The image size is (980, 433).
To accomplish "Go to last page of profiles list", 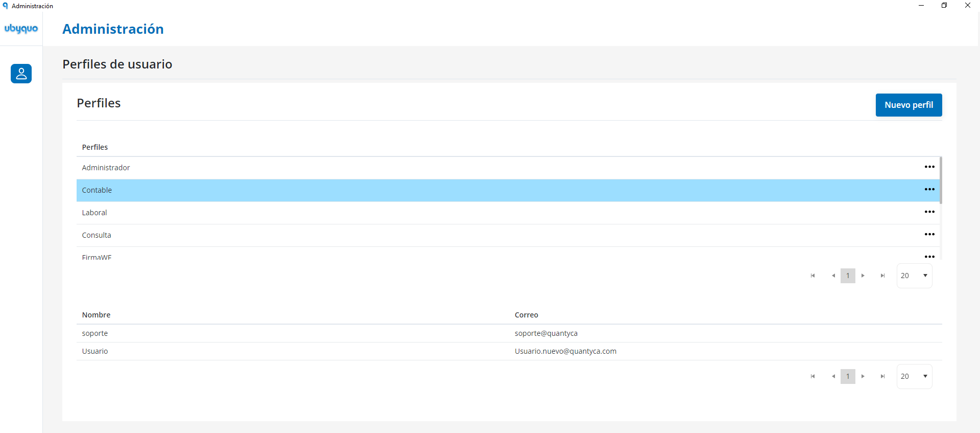I will tap(882, 276).
